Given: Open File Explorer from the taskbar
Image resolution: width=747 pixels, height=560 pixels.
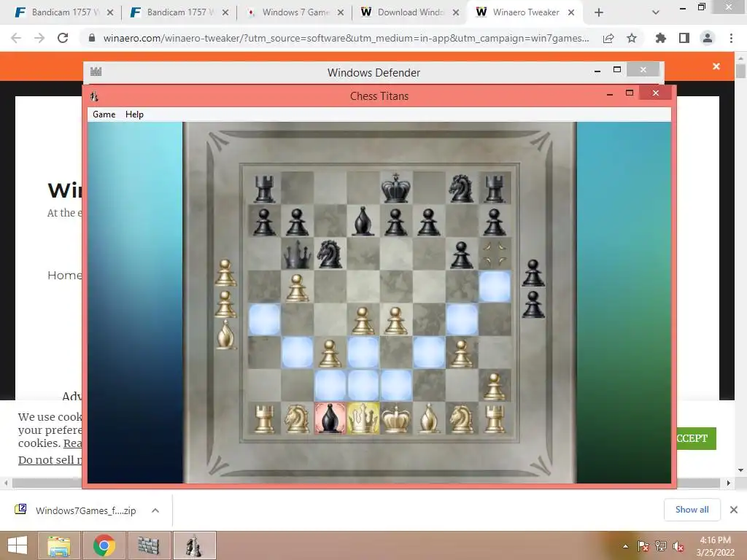Looking at the screenshot, I should (58, 545).
